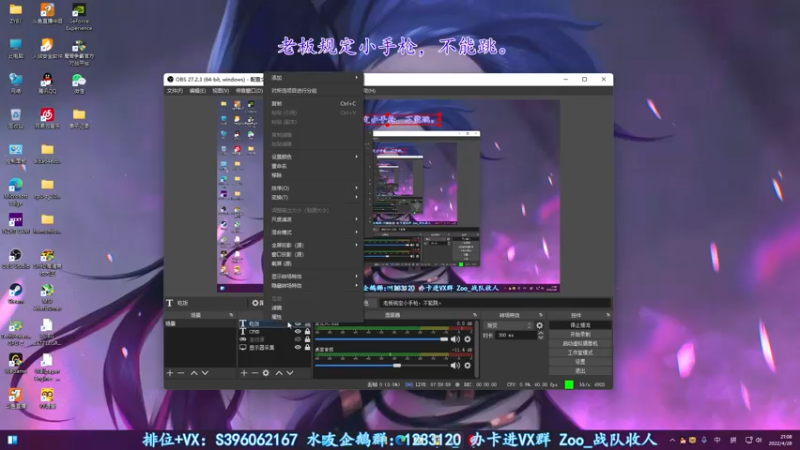Pop out the 转场特效 dock panel
Viewport: 800px width, 450px height.
coord(541,315)
